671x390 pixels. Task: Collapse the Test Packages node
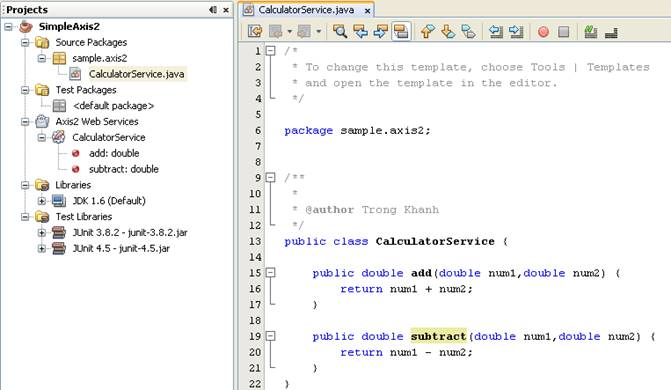(25, 90)
